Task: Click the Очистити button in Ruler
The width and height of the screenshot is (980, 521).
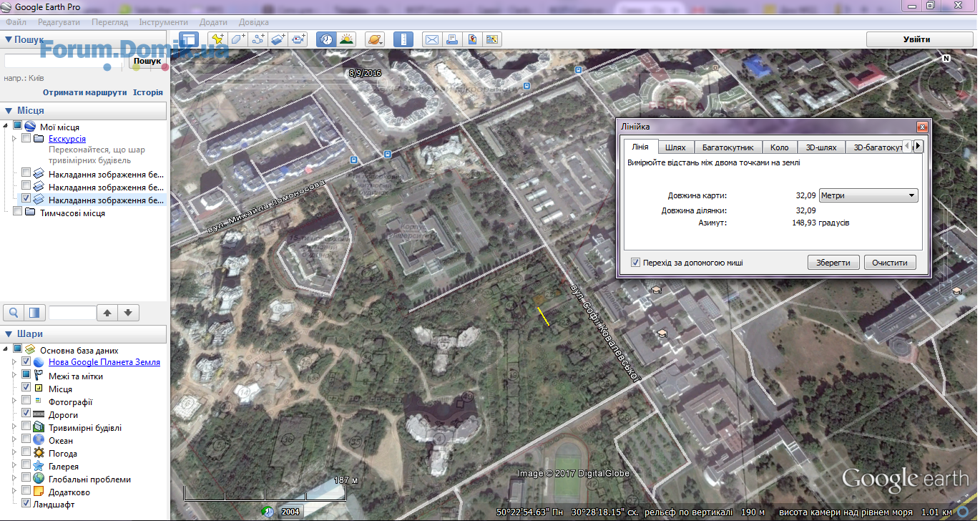Action: [x=890, y=263]
